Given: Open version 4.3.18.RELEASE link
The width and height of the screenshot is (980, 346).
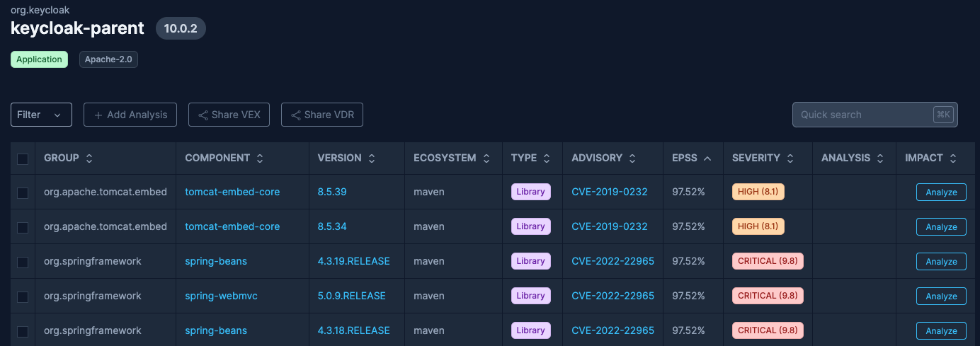Looking at the screenshot, I should pos(353,330).
